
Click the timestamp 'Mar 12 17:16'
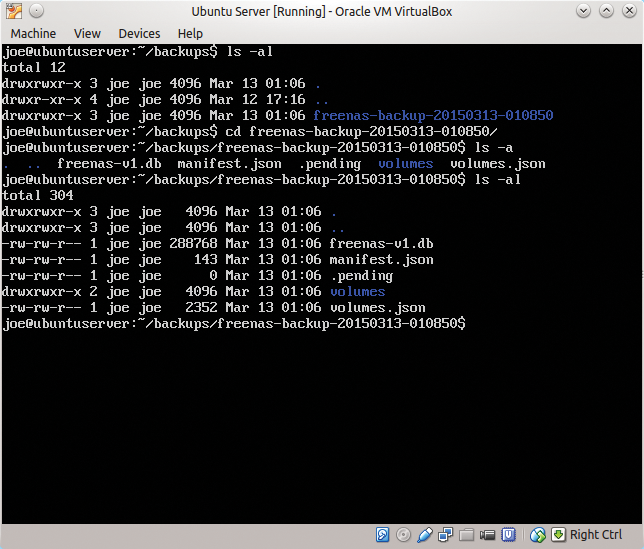click(x=258, y=99)
